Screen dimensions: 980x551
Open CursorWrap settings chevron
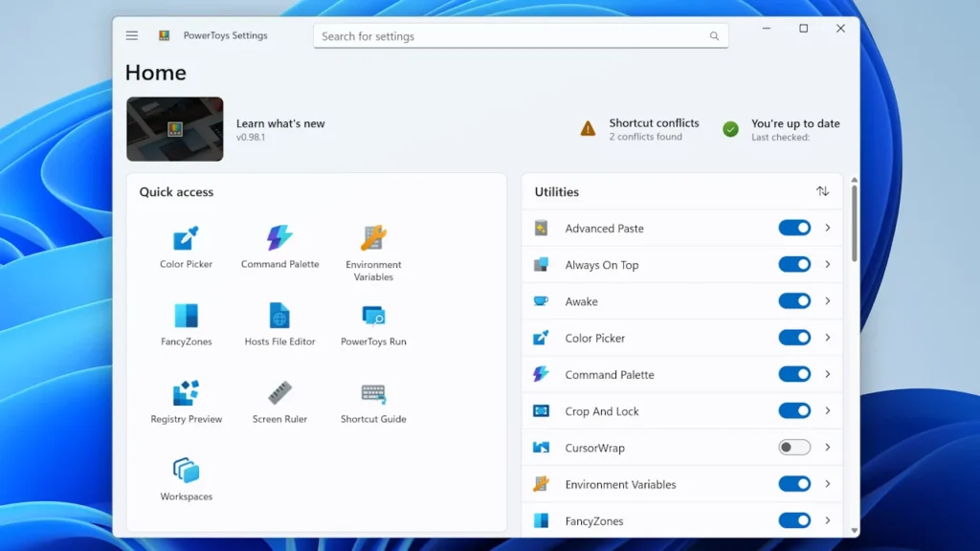click(828, 448)
